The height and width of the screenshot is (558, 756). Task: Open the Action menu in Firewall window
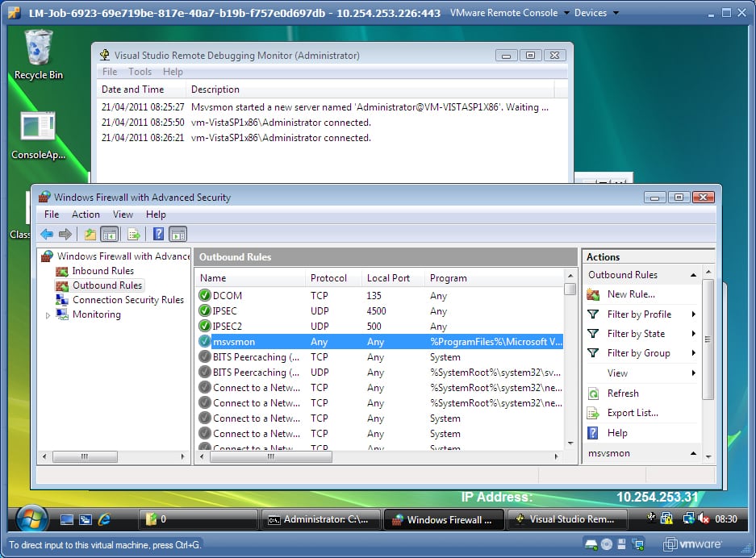86,214
